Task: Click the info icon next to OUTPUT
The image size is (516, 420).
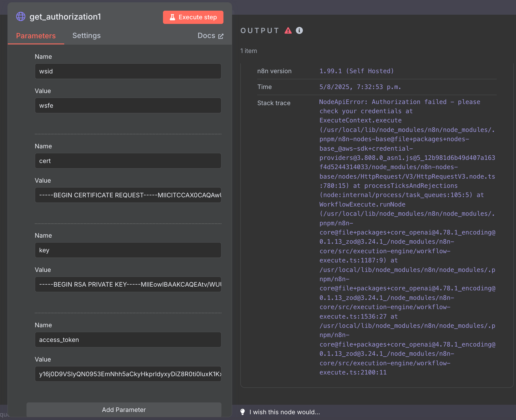Action: pyautogui.click(x=299, y=31)
